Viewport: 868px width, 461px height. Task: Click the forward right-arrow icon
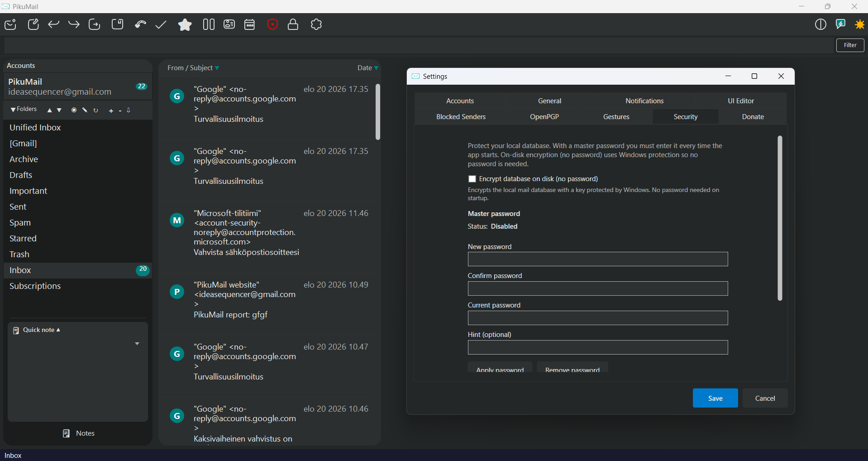pyautogui.click(x=74, y=24)
